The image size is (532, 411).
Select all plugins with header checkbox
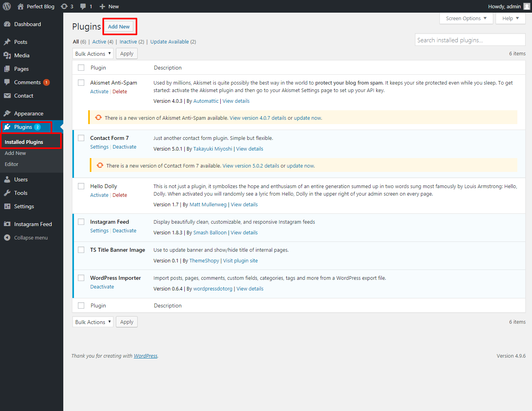(81, 68)
